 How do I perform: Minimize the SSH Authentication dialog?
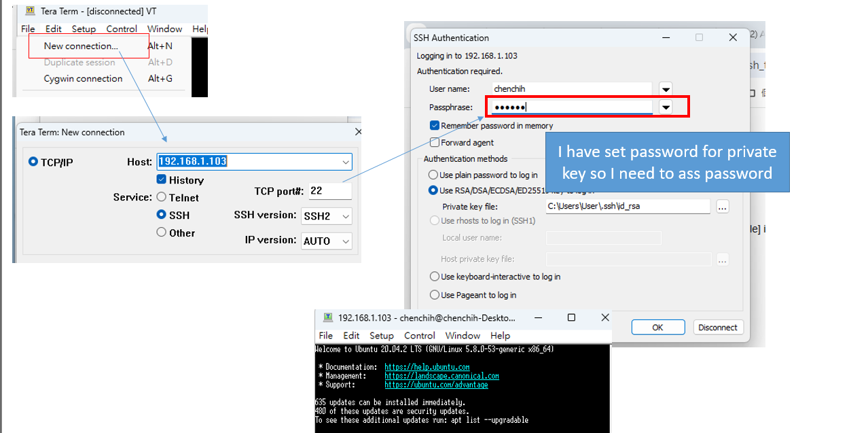click(665, 37)
